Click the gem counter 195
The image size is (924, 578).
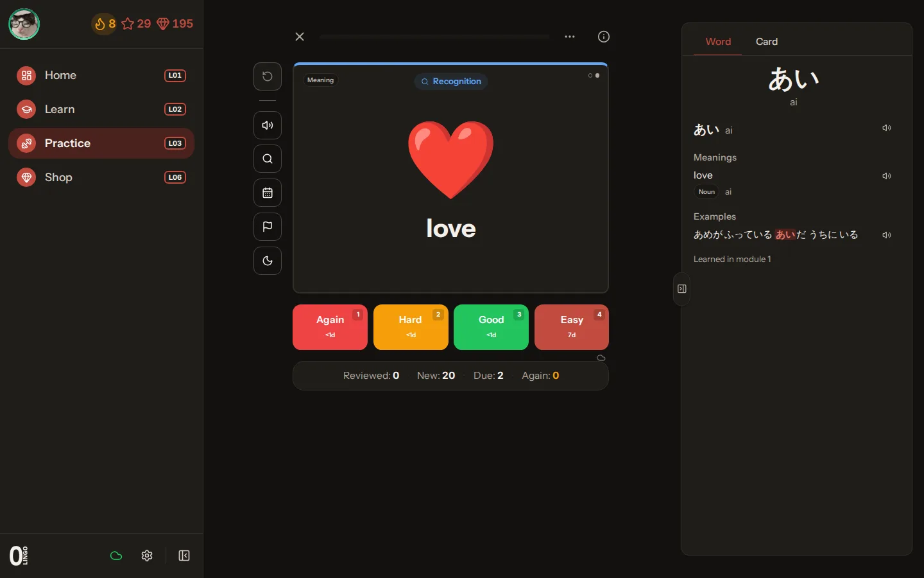pos(175,24)
